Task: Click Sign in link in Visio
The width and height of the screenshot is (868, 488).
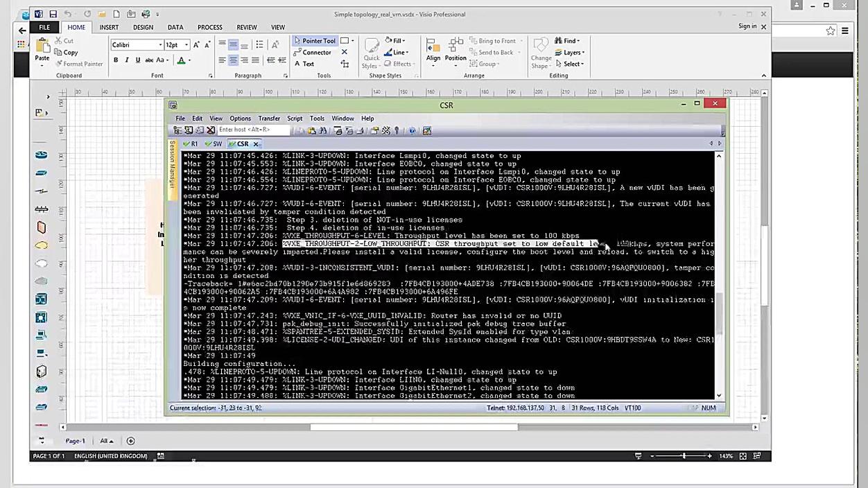Action: pyautogui.click(x=747, y=26)
